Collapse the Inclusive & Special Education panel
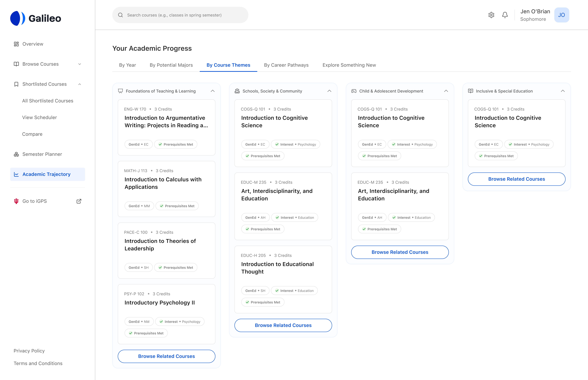This screenshot has height=380, width=588. coord(563,91)
